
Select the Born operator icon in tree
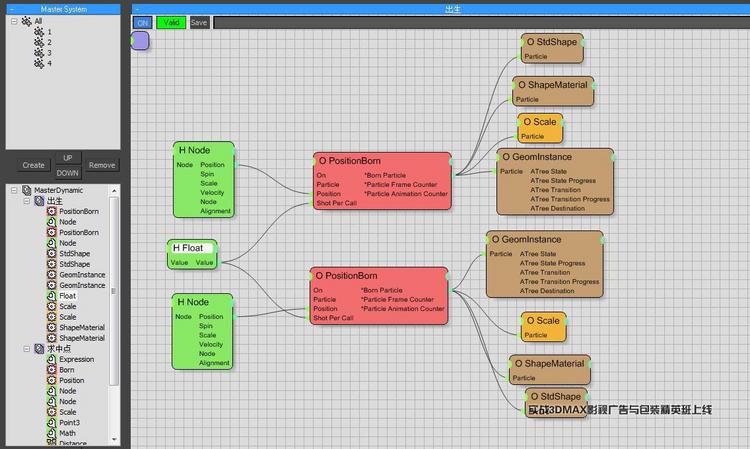52,370
